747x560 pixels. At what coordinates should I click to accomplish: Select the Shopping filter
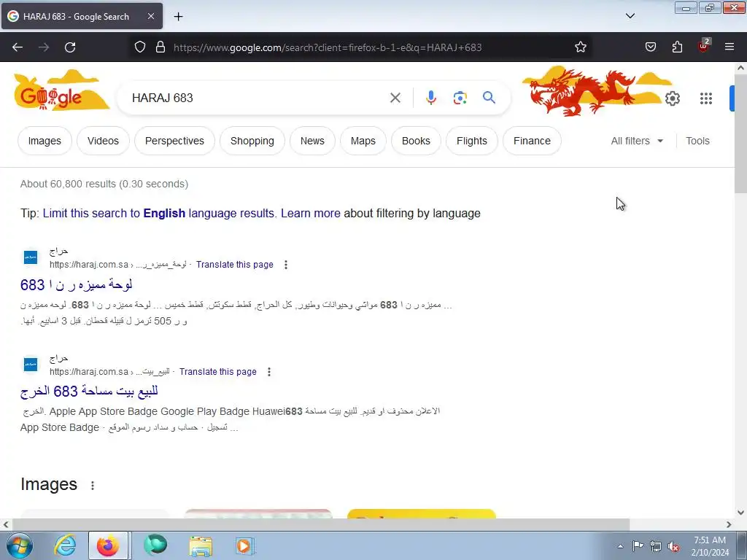(x=252, y=141)
